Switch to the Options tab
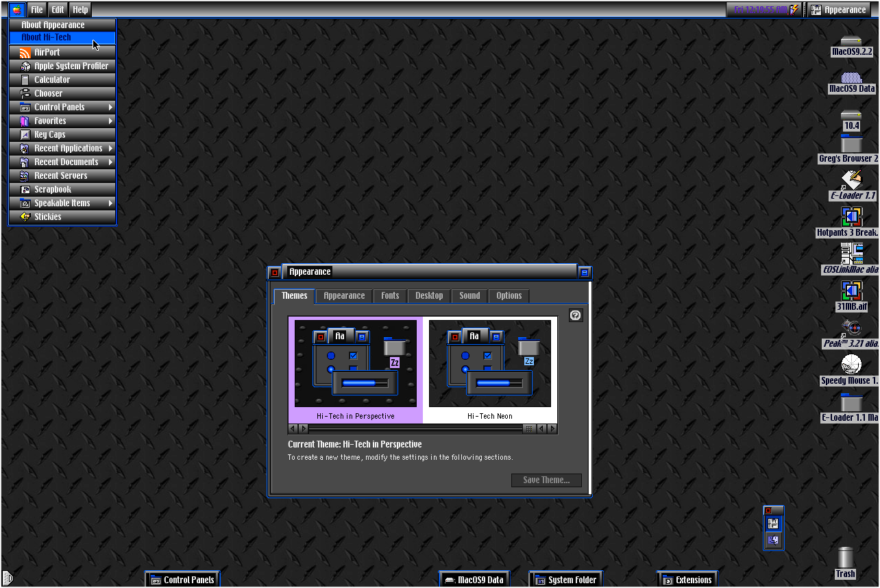This screenshot has height=588, width=880. [x=509, y=295]
